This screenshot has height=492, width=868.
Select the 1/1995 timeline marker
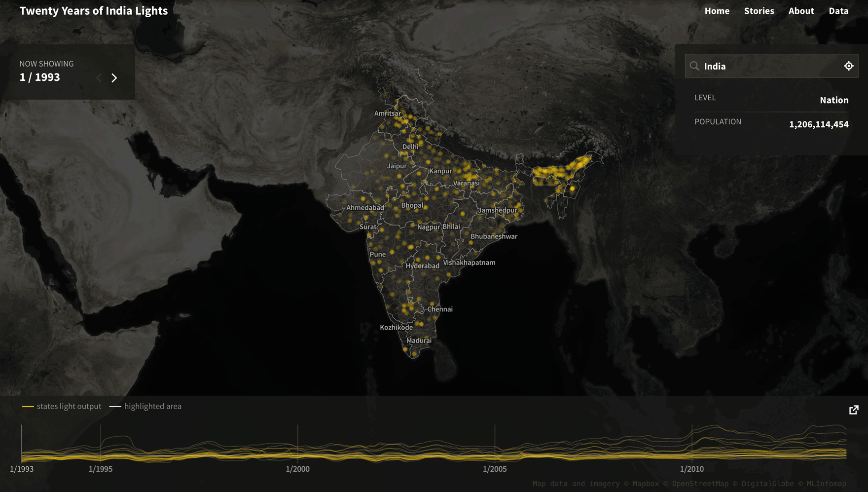[x=101, y=469]
